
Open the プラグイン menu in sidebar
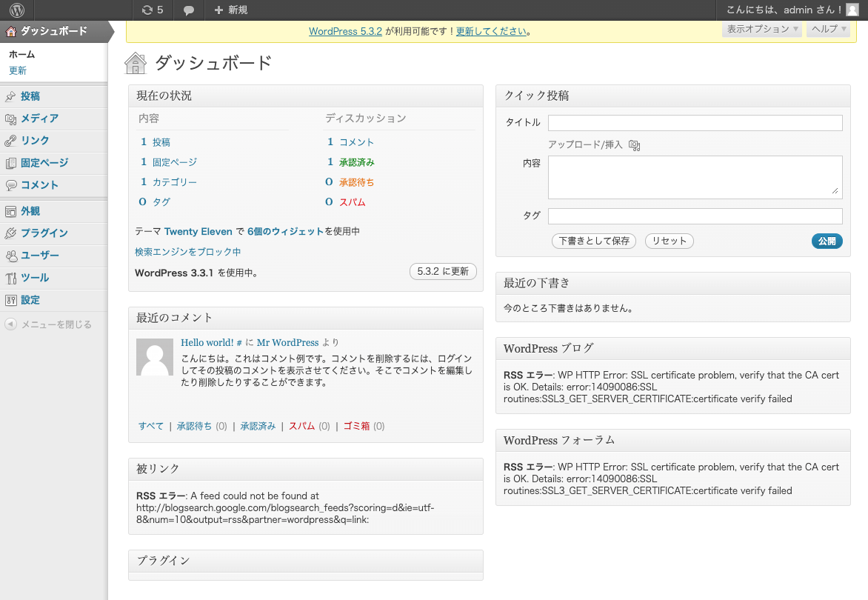point(44,233)
